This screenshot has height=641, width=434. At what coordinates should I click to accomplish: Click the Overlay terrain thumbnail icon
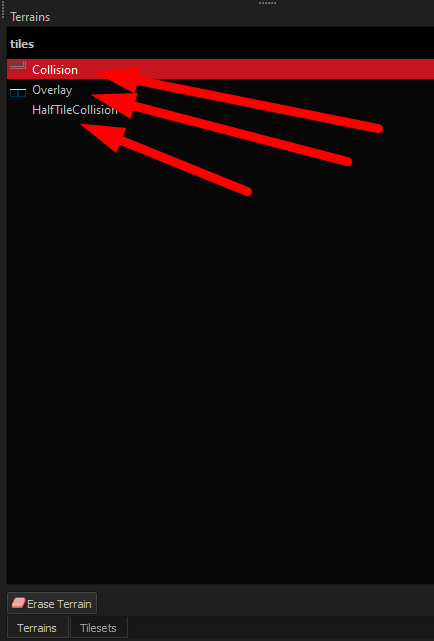[x=18, y=92]
